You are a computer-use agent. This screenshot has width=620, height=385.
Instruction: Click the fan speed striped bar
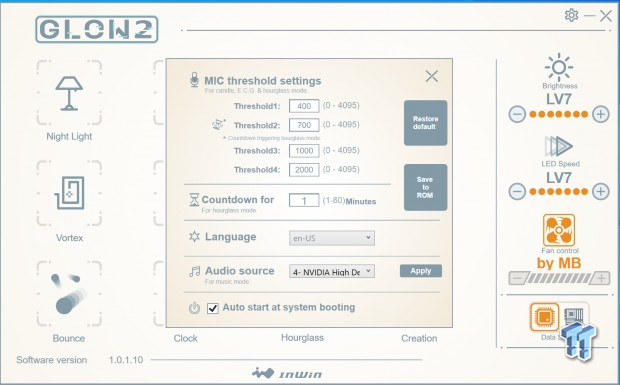559,278
